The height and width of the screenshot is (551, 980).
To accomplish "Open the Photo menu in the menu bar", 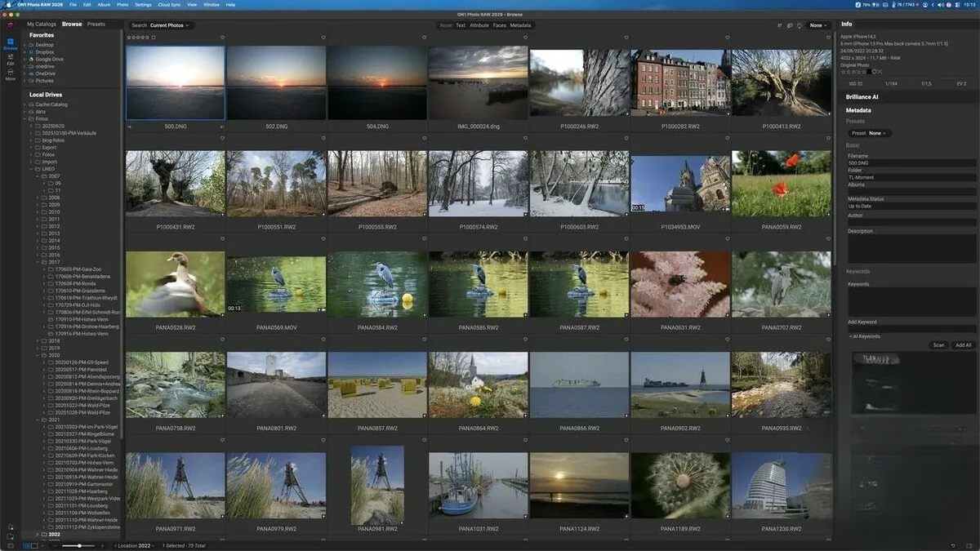I will click(x=122, y=4).
